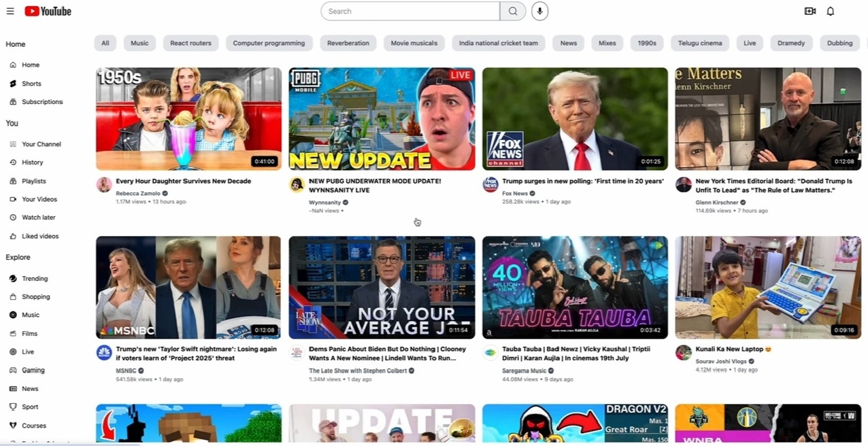Image resolution: width=868 pixels, height=446 pixels.
Task: Click the search magnifier button
Action: tap(512, 11)
